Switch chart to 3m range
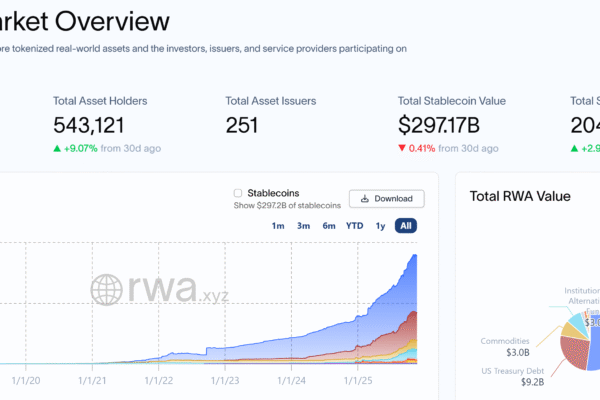 (303, 226)
